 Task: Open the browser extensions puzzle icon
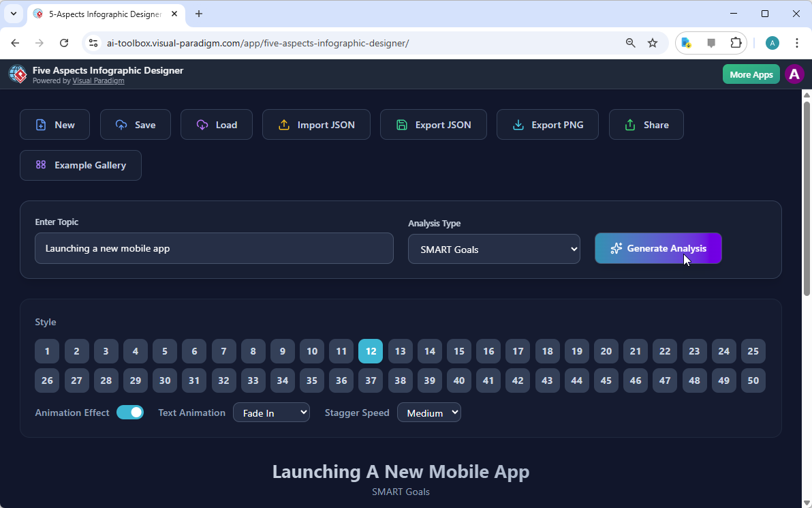[736, 42]
